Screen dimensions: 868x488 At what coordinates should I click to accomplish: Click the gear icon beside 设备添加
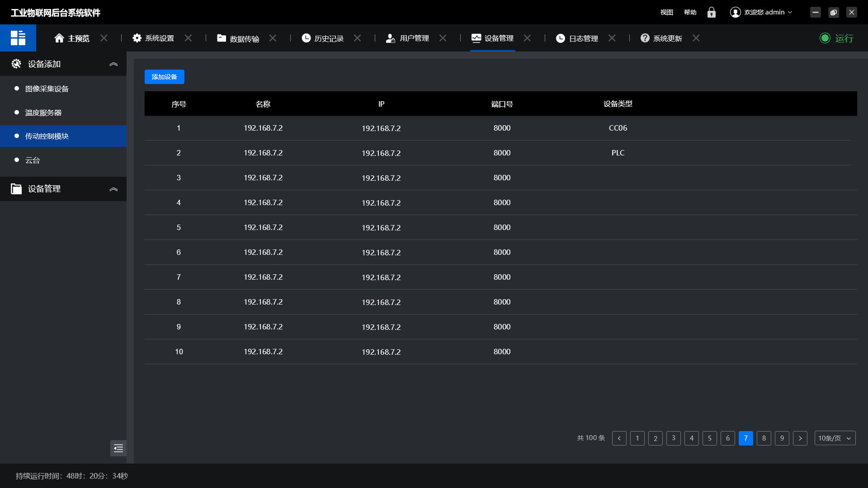16,64
